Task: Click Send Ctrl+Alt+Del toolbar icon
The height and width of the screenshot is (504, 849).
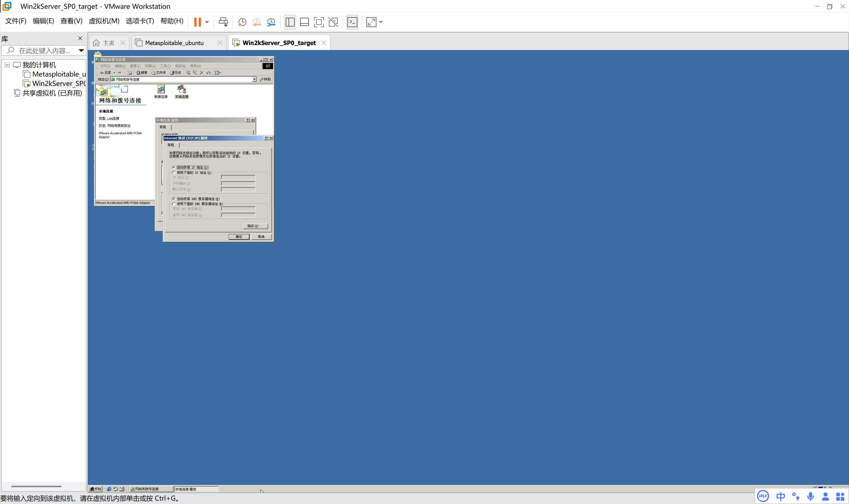Action: (x=223, y=22)
